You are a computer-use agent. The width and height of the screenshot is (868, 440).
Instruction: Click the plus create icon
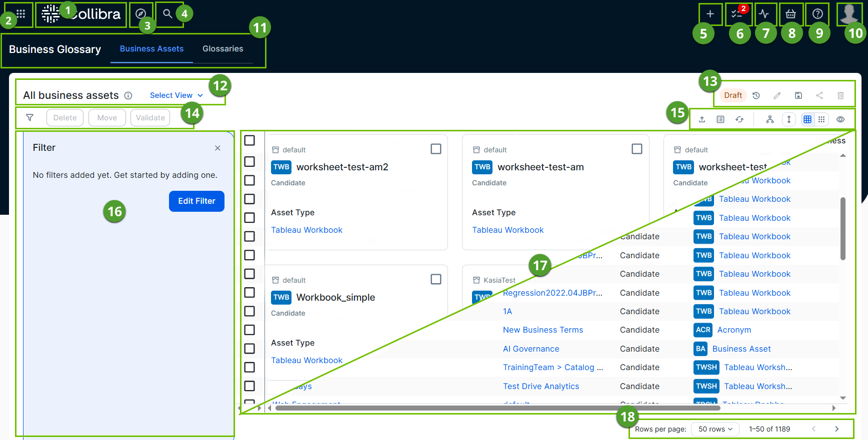pyautogui.click(x=710, y=14)
